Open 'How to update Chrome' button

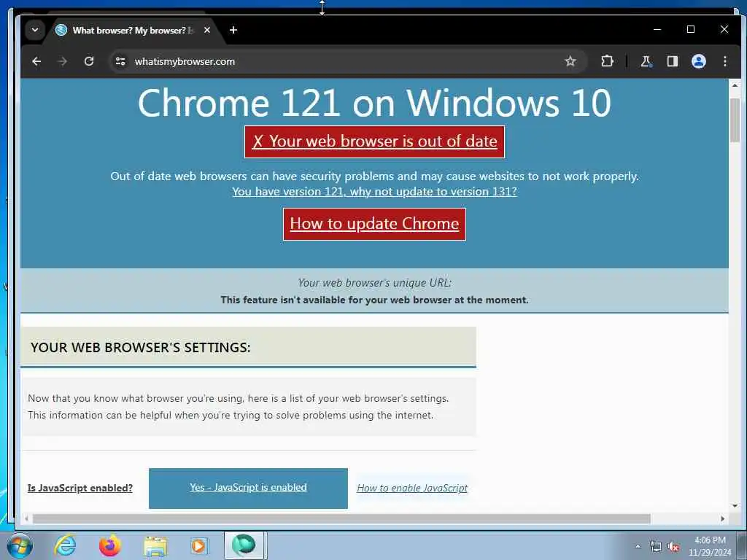click(x=374, y=224)
